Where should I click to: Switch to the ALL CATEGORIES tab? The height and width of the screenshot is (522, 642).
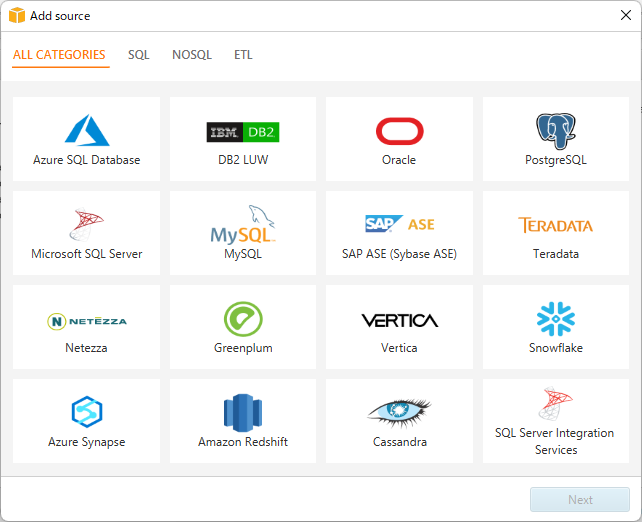click(59, 54)
